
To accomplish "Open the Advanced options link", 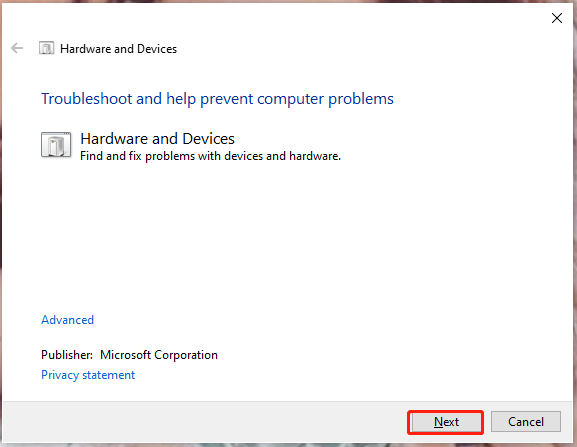I will (67, 320).
